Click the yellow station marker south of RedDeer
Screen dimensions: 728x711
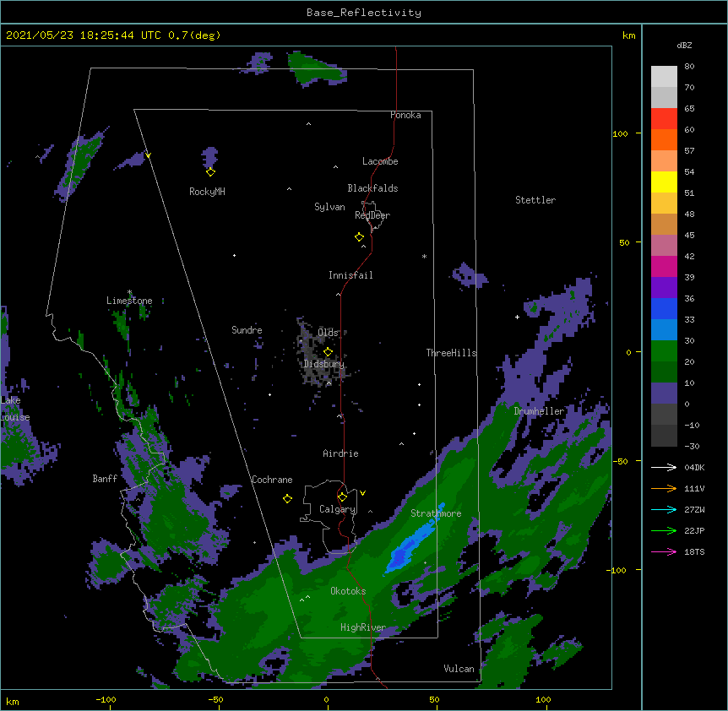[359, 237]
